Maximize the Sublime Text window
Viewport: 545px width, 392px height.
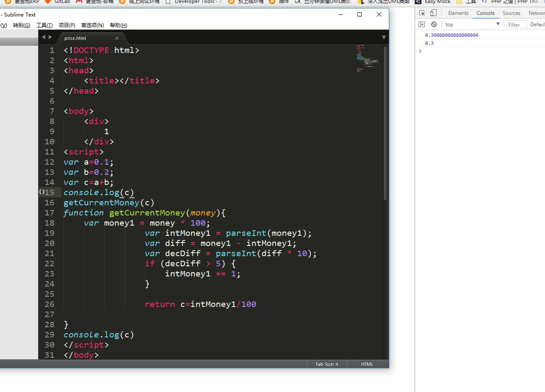click(x=359, y=14)
